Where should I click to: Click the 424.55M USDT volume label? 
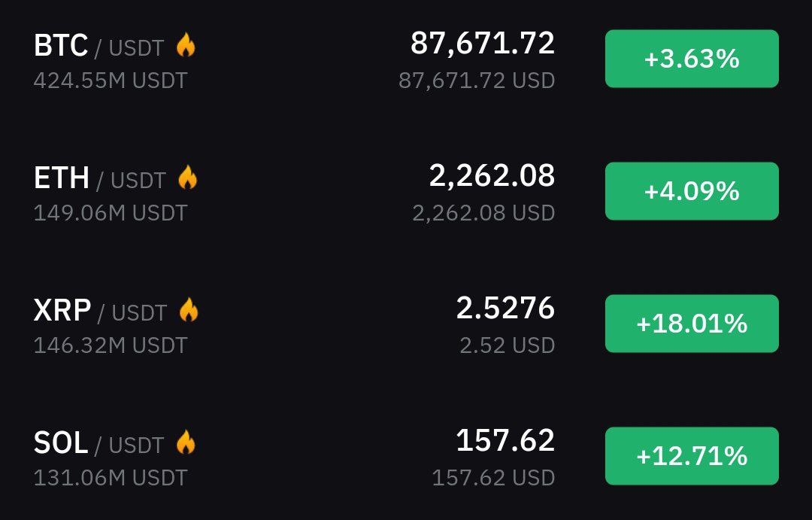pos(111,81)
